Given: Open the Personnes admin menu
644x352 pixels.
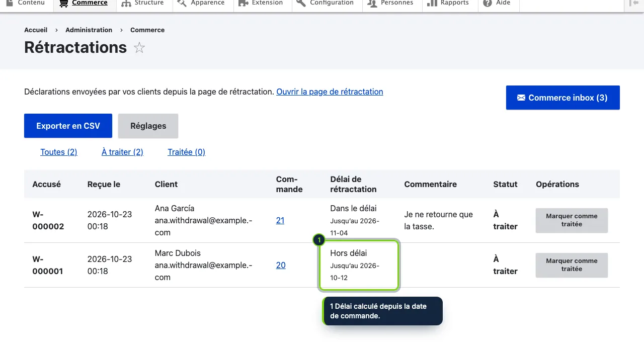Looking at the screenshot, I should coord(391,3).
